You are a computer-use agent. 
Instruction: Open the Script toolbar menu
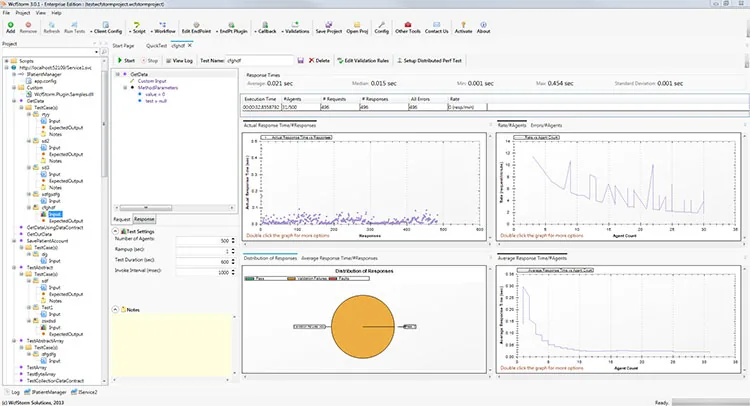point(137,27)
